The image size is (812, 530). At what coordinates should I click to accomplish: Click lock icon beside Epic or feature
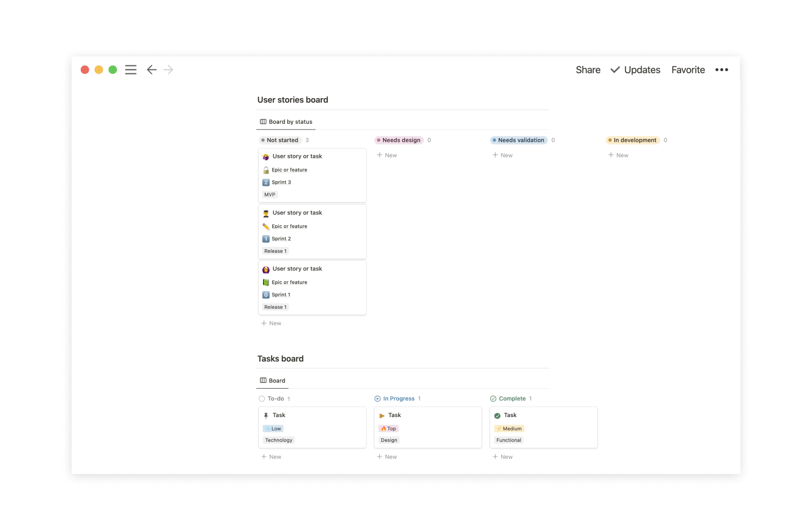coord(266,170)
